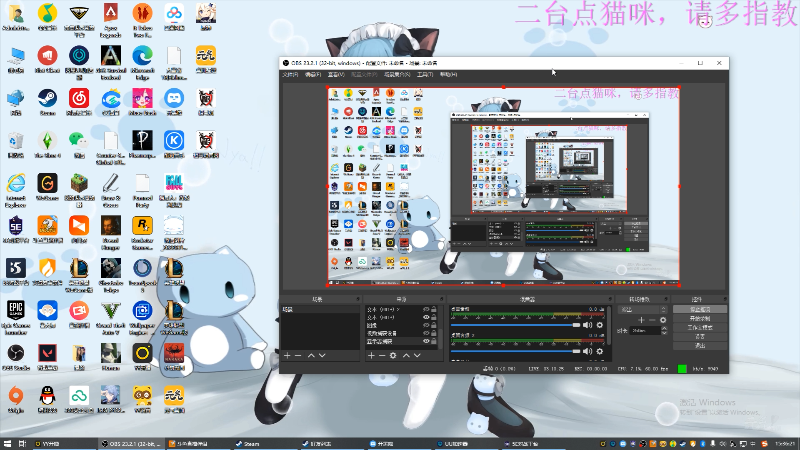Lock the 视频捕获设备 source
Viewport: 800px width, 450px height.
point(434,333)
